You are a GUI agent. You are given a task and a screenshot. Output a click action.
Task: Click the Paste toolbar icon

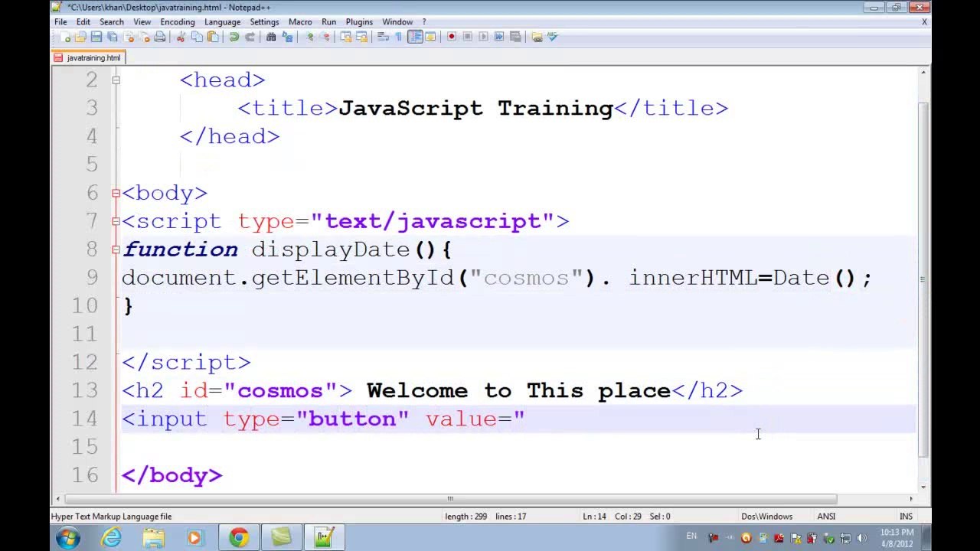tap(214, 37)
